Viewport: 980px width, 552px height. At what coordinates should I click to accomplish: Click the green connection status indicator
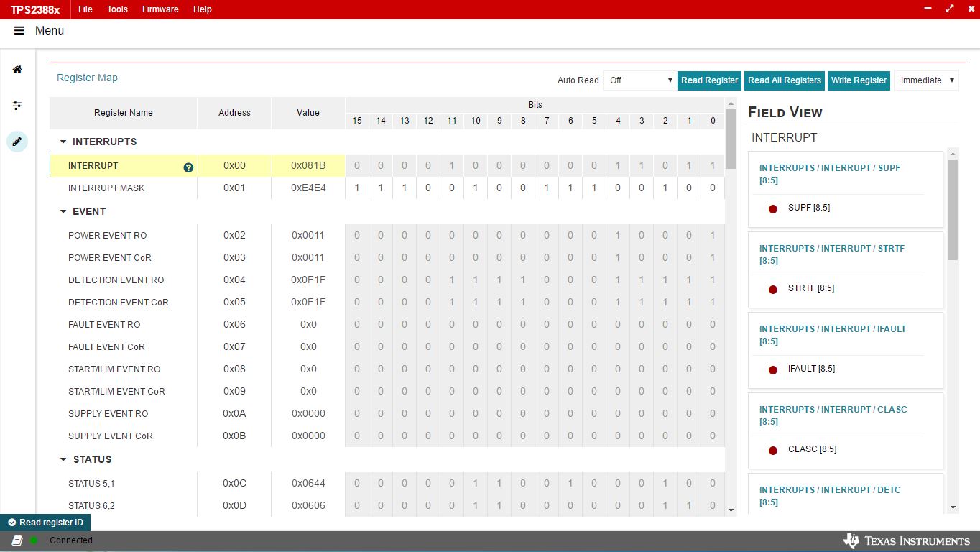pyautogui.click(x=34, y=540)
